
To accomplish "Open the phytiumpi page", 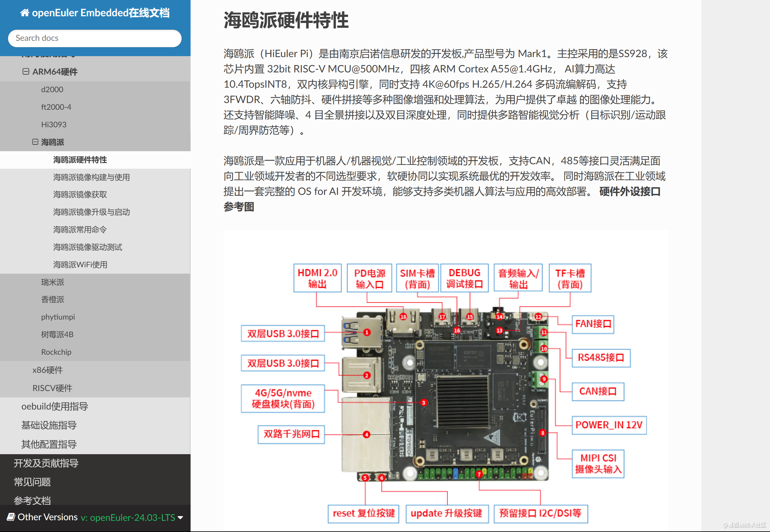I will click(58, 317).
